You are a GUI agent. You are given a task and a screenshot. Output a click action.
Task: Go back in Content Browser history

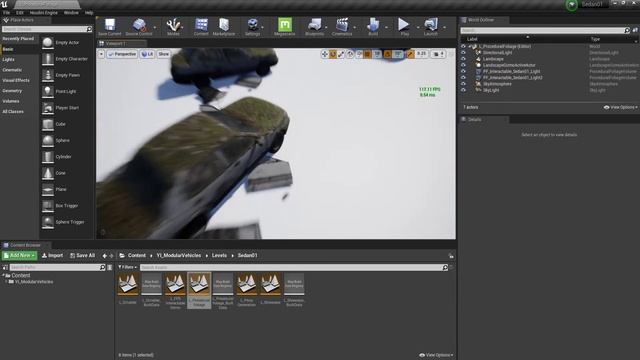tap(104, 256)
